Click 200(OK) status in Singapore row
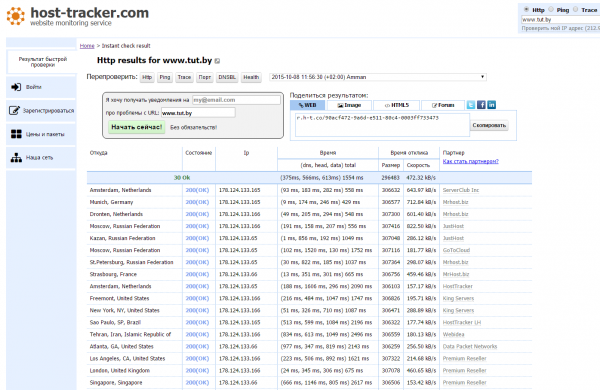Viewport: 600px width, 390px height. pyautogui.click(x=197, y=383)
